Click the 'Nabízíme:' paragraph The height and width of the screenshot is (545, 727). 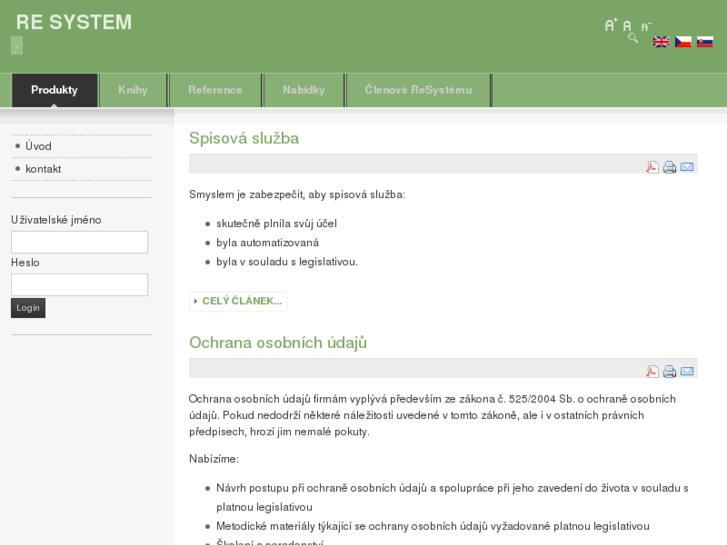click(214, 459)
